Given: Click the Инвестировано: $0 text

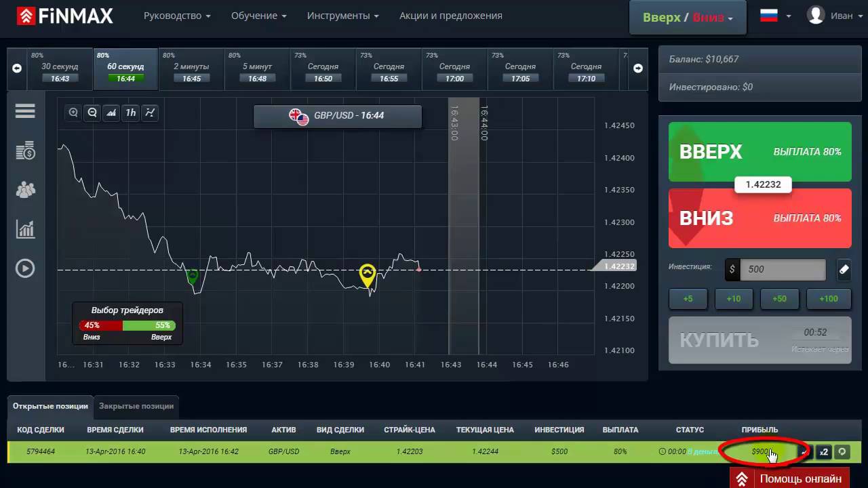Looking at the screenshot, I should [x=711, y=87].
